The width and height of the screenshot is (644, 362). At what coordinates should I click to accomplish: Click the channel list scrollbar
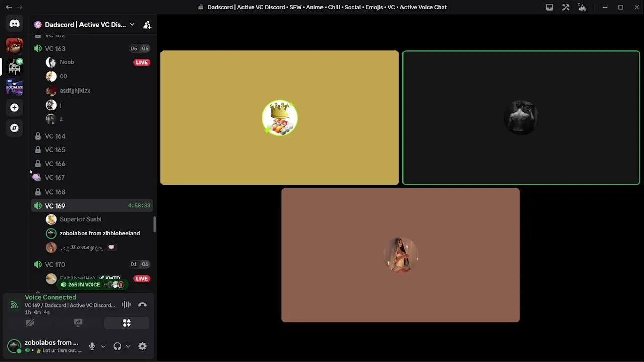coord(155,225)
